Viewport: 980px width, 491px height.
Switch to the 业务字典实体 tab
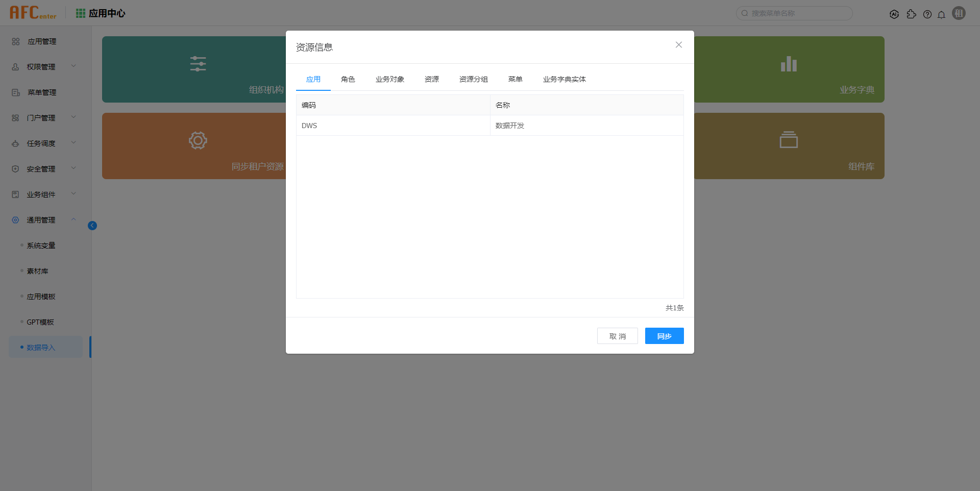pos(564,79)
